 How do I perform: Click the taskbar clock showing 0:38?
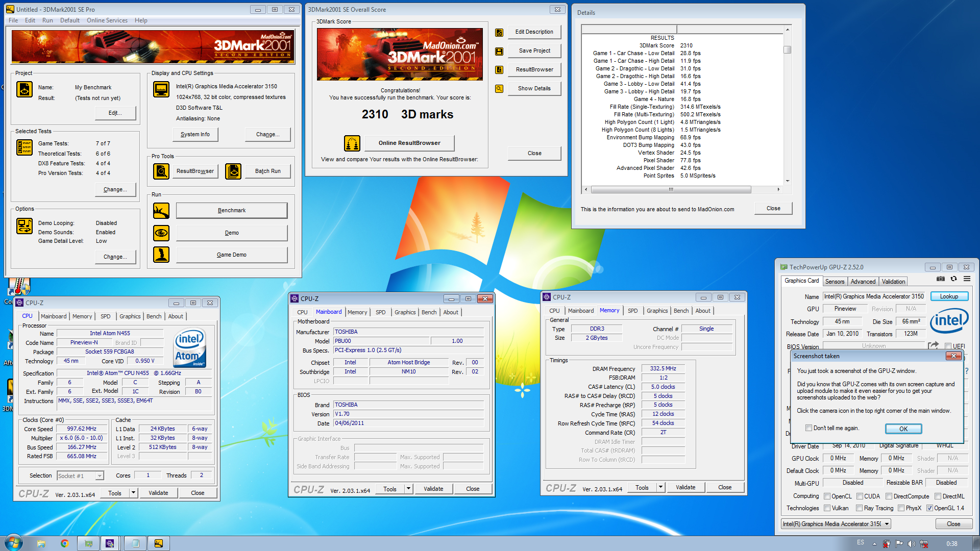pos(952,544)
